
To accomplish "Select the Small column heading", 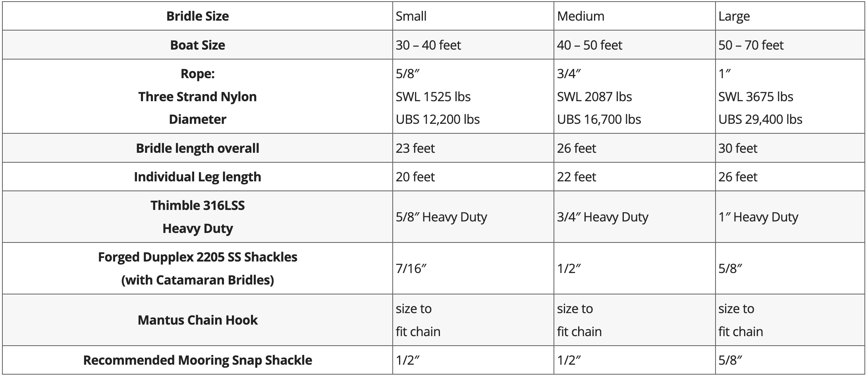I will point(411,16).
